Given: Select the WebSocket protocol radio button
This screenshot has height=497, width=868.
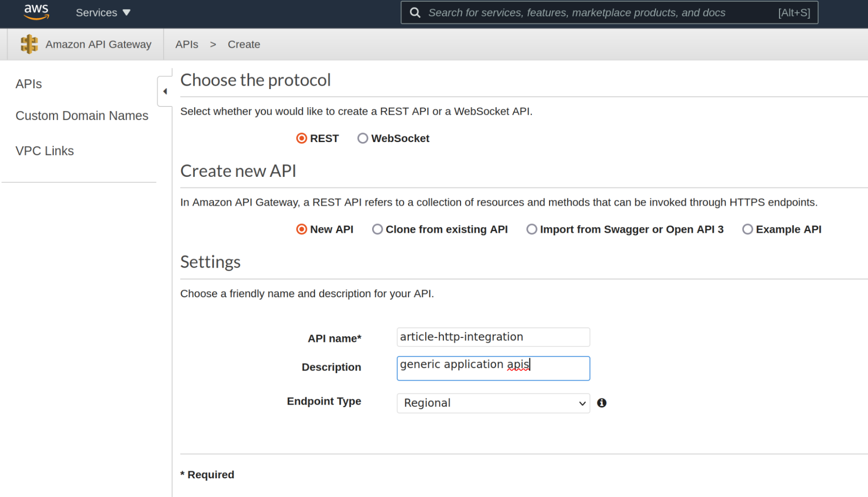Looking at the screenshot, I should (363, 138).
